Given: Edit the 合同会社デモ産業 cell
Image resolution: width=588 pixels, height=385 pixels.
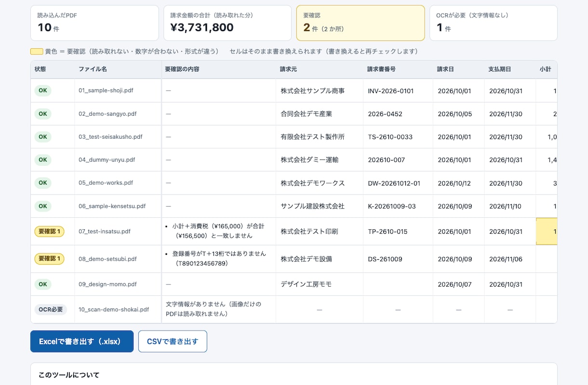Looking at the screenshot, I should pos(320,114).
